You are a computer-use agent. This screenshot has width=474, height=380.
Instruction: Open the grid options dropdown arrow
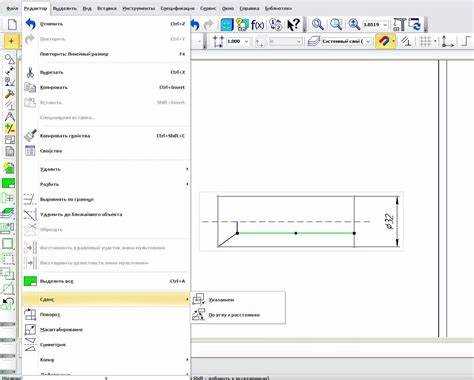435,42
